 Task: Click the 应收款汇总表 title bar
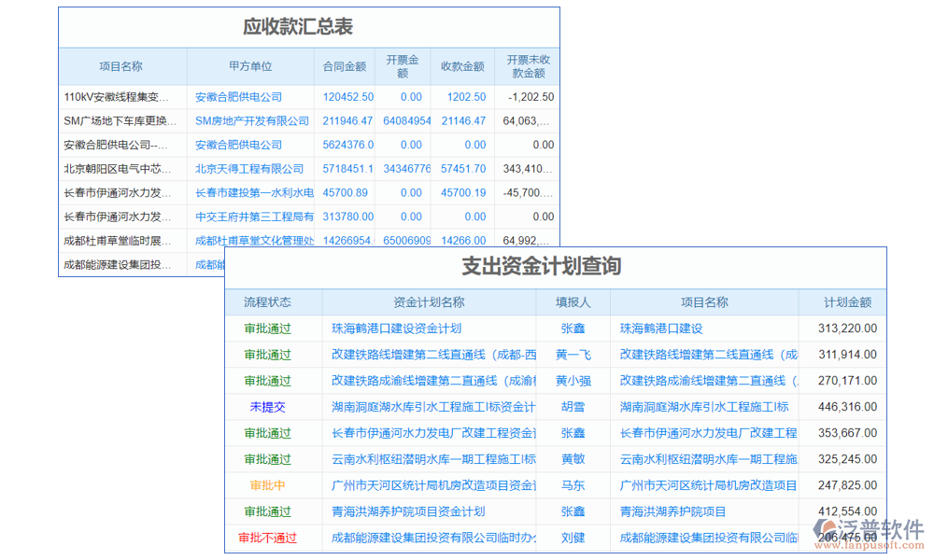click(308, 27)
